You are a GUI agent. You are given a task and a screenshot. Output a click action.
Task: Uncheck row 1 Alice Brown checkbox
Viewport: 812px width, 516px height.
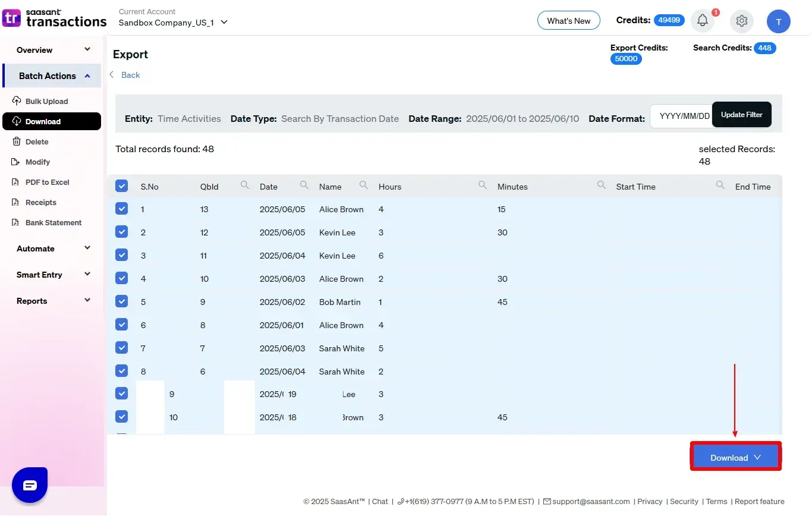pyautogui.click(x=121, y=209)
